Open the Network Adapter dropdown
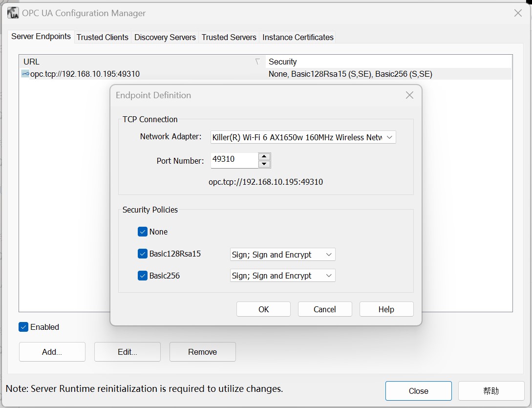Viewport: 532px width, 408px height. [x=390, y=137]
